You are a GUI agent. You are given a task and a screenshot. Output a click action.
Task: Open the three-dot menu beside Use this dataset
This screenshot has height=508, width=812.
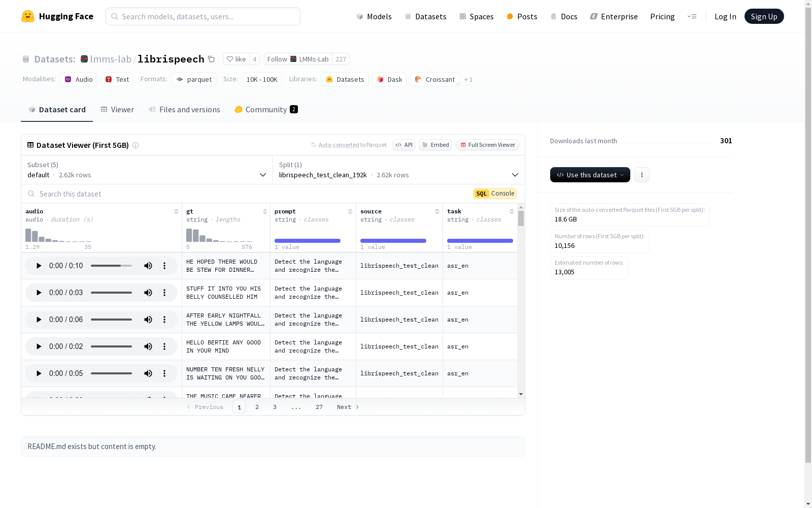pyautogui.click(x=641, y=175)
